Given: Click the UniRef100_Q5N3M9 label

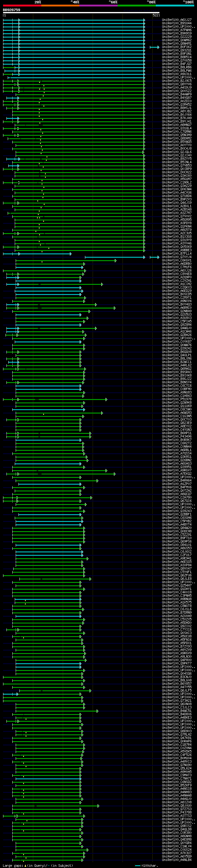Looking at the screenshot, I should point(177,135).
